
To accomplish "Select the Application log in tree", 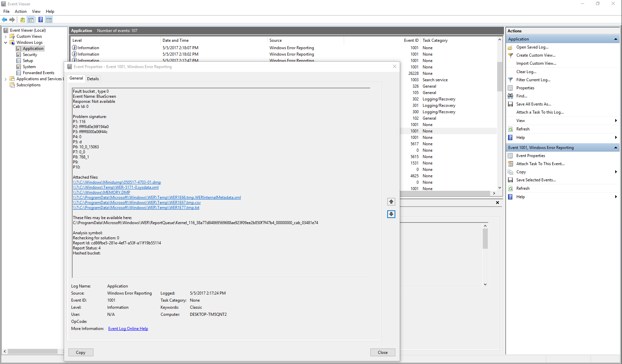I will (33, 49).
